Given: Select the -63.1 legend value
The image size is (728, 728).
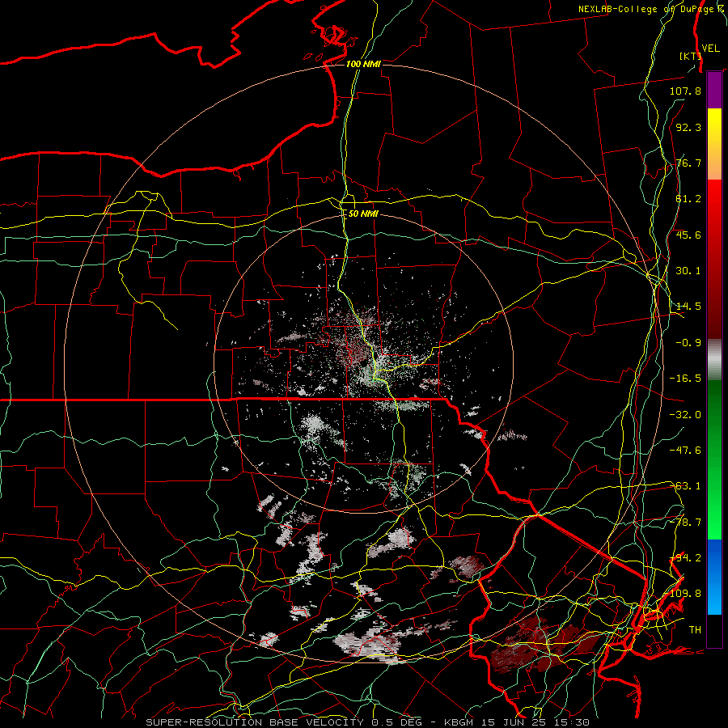Looking at the screenshot, I should 685,486.
